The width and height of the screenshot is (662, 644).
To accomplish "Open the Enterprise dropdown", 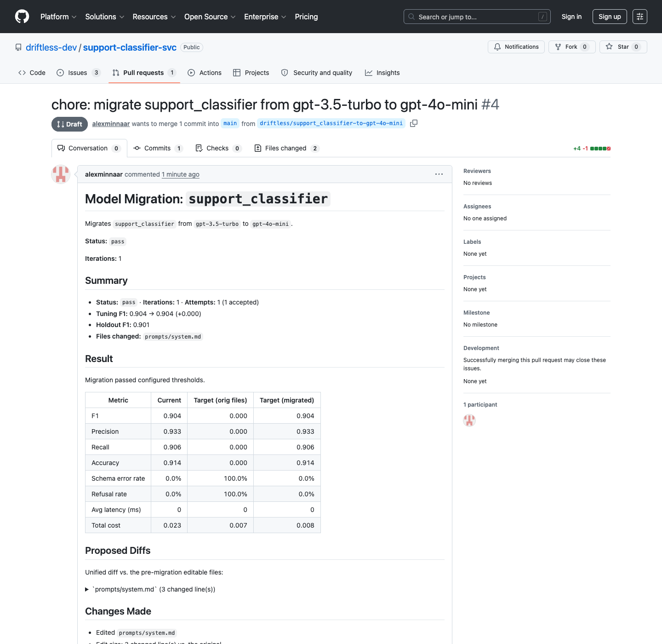I will 265,17.
